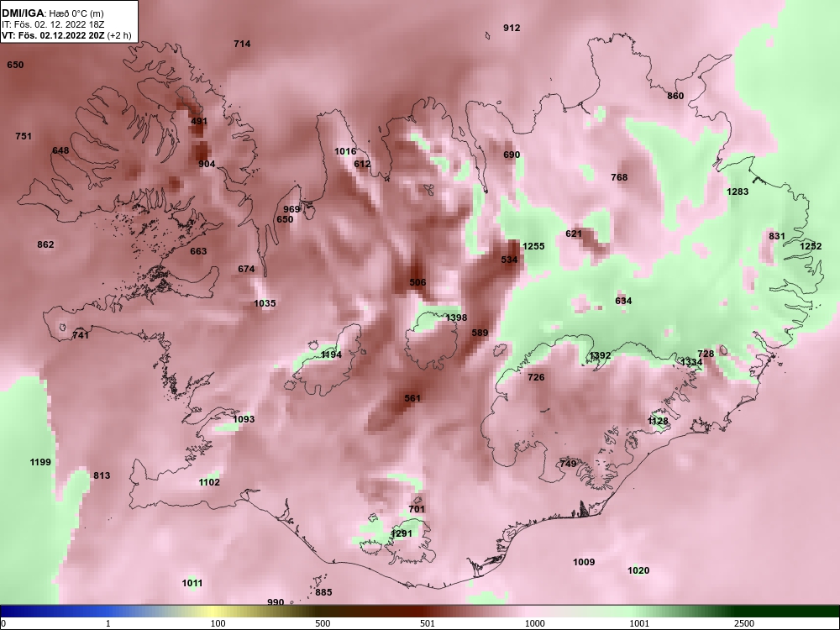Select the 1009 map value
Viewport: 840px width, 630px height.
tap(584, 563)
